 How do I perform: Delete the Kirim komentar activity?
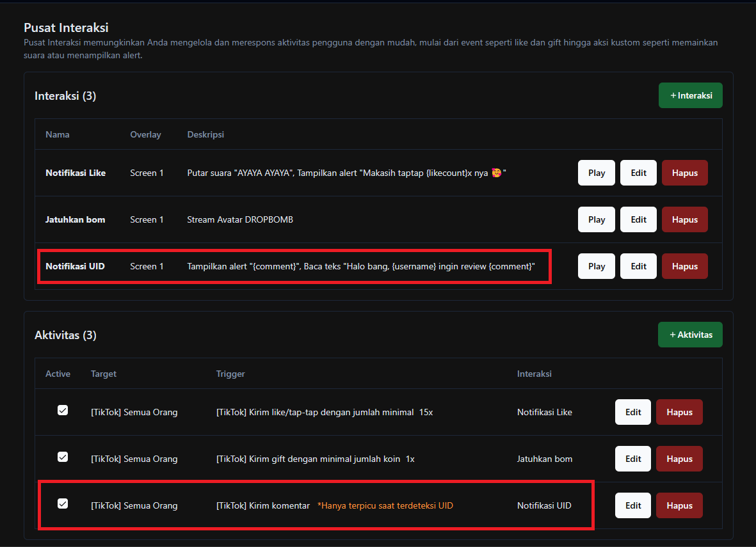(679, 505)
